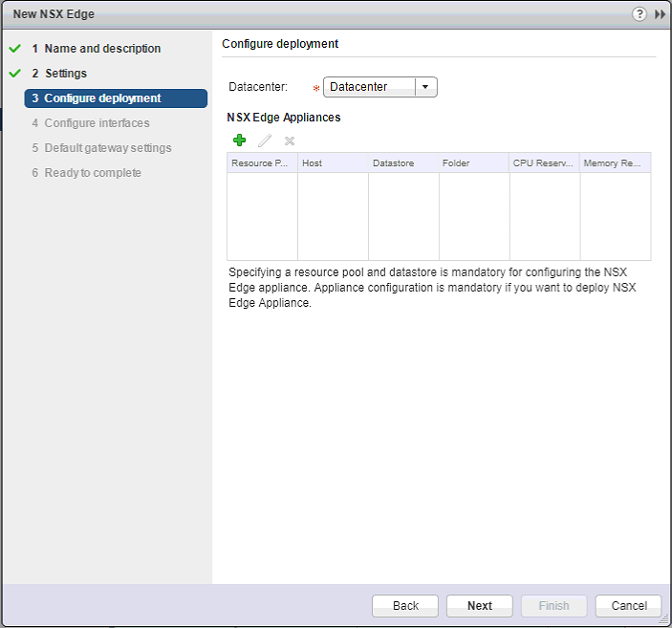Open the help question mark icon
This screenshot has width=672, height=628.
point(639,14)
